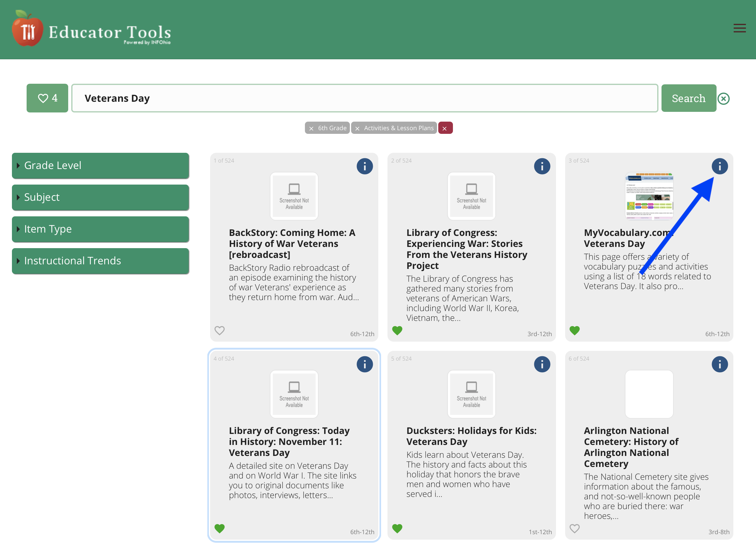Click the blank Arlington National Cemetery thumbnail
This screenshot has width=756, height=547.
(x=649, y=394)
